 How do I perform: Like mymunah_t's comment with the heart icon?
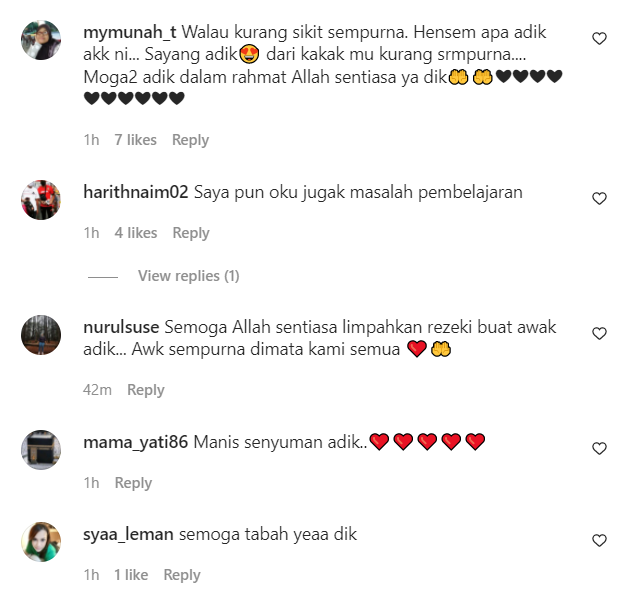tap(599, 39)
